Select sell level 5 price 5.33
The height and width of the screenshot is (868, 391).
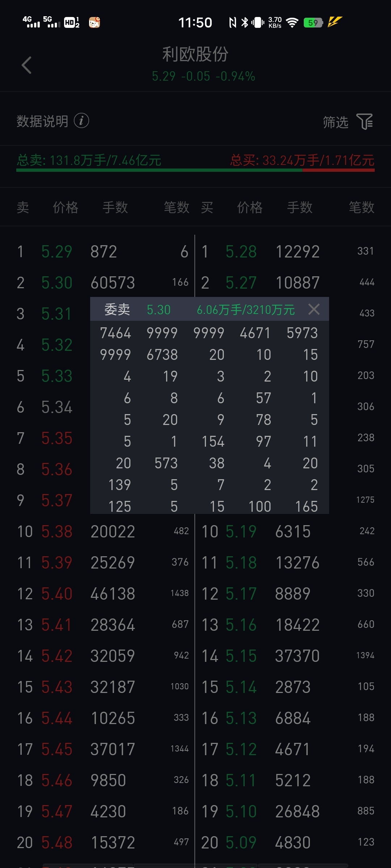[57, 376]
